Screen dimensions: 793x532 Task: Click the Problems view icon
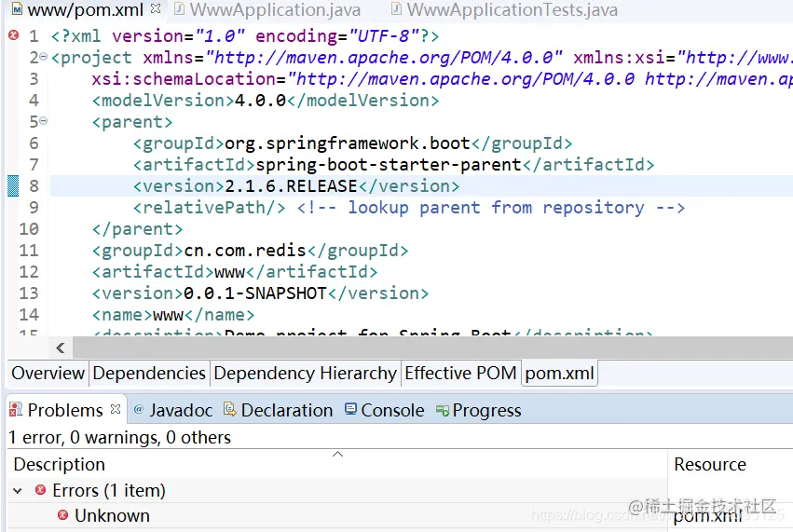(16, 410)
